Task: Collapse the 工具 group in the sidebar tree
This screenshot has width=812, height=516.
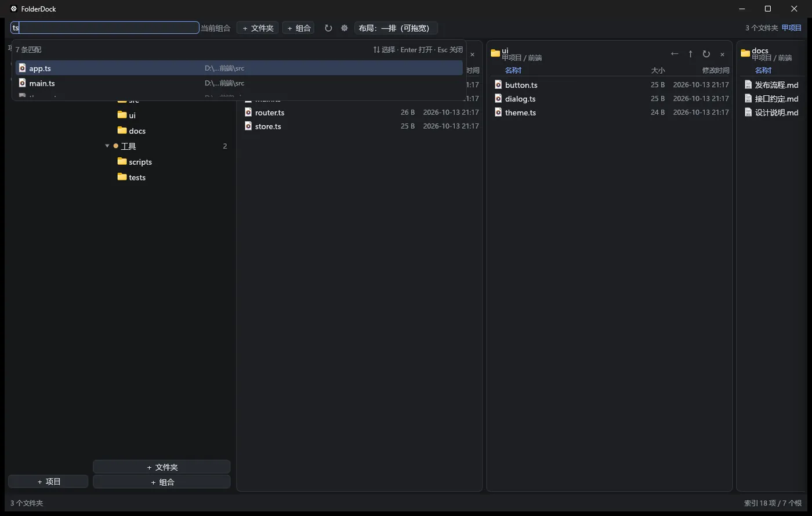Action: [x=107, y=146]
